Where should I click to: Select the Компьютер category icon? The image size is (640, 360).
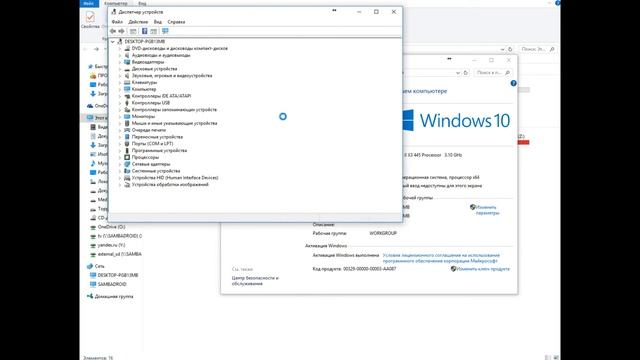tap(127, 89)
